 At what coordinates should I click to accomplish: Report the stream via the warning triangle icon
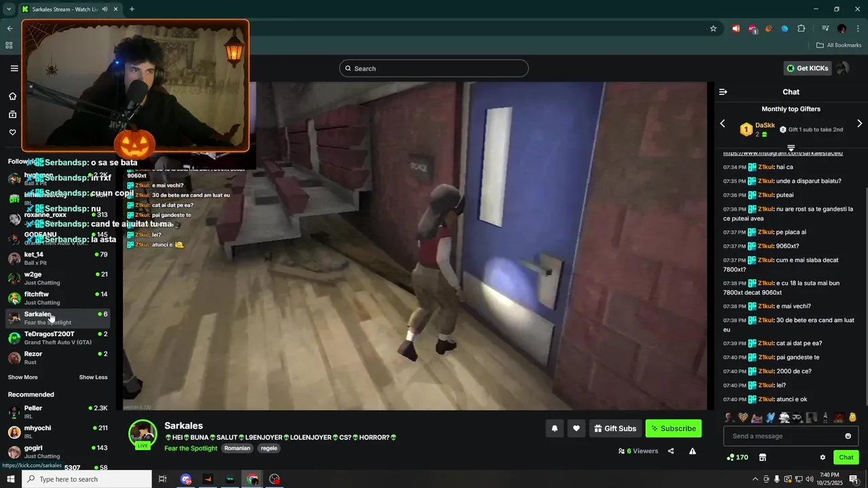click(x=692, y=451)
